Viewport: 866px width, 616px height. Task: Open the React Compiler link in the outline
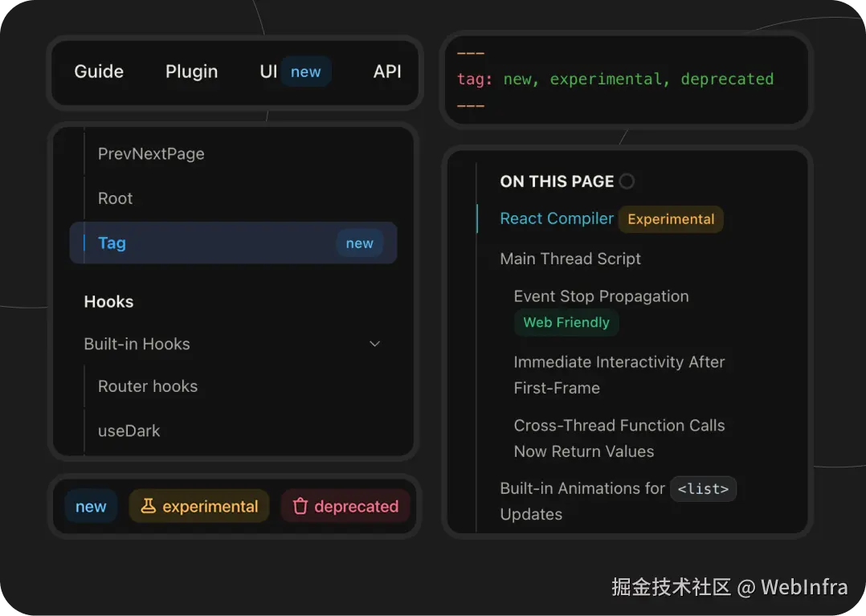556,218
